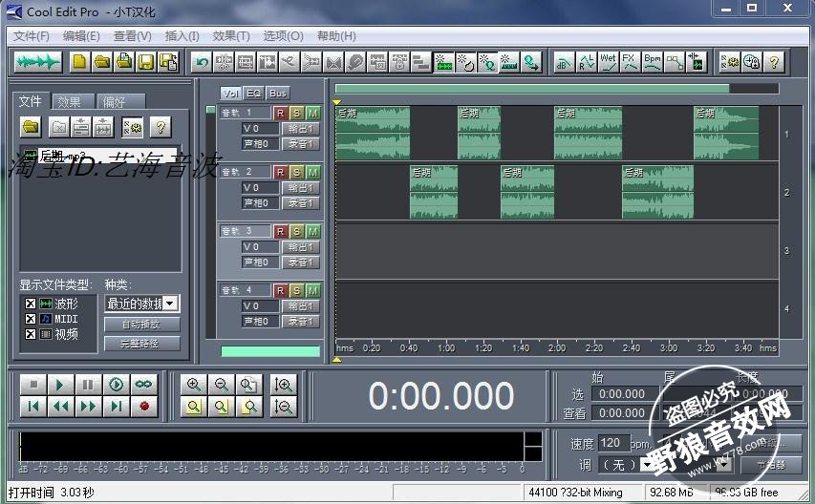Click the circled play-to-end button
This screenshot has width=815, height=504.
coord(116,385)
